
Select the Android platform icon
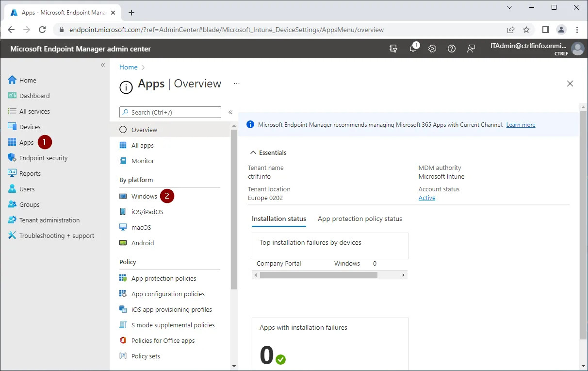pos(123,243)
